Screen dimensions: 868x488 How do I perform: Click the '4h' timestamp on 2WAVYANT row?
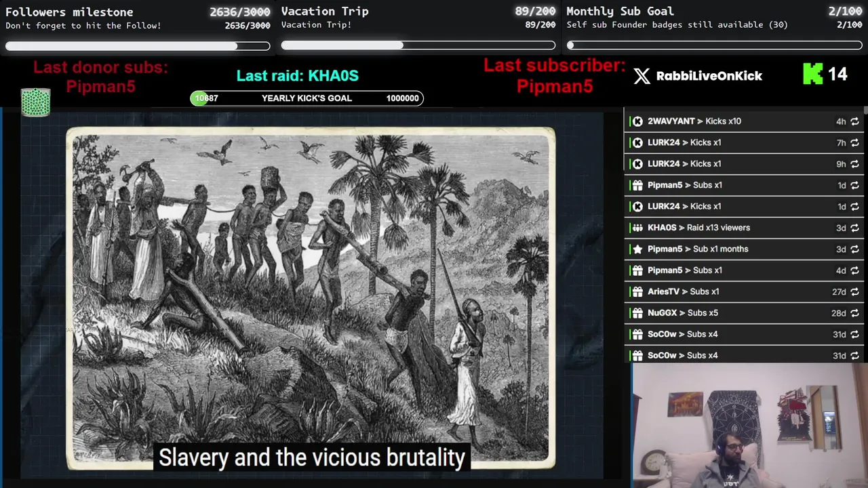pos(841,121)
